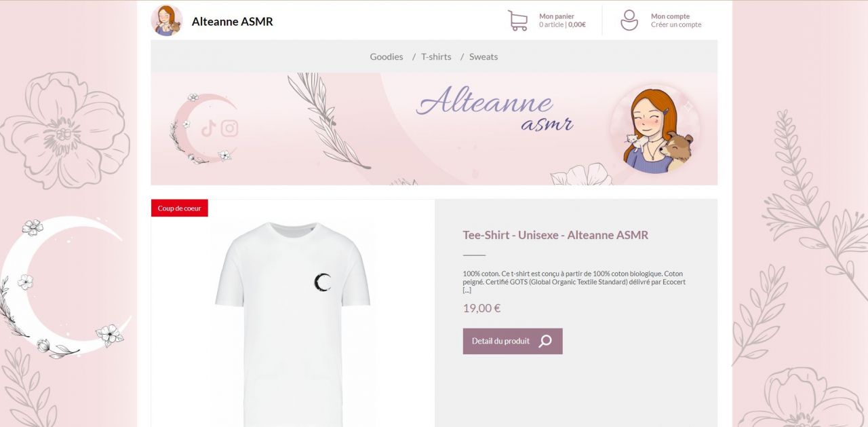The height and width of the screenshot is (427, 868).
Task: Open the Sweats category
Action: [x=484, y=57]
